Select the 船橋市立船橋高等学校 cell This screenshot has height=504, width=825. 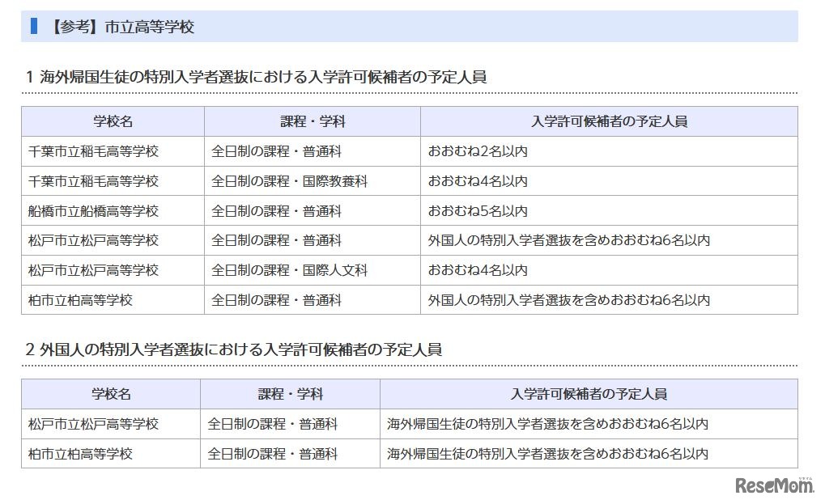click(x=93, y=211)
